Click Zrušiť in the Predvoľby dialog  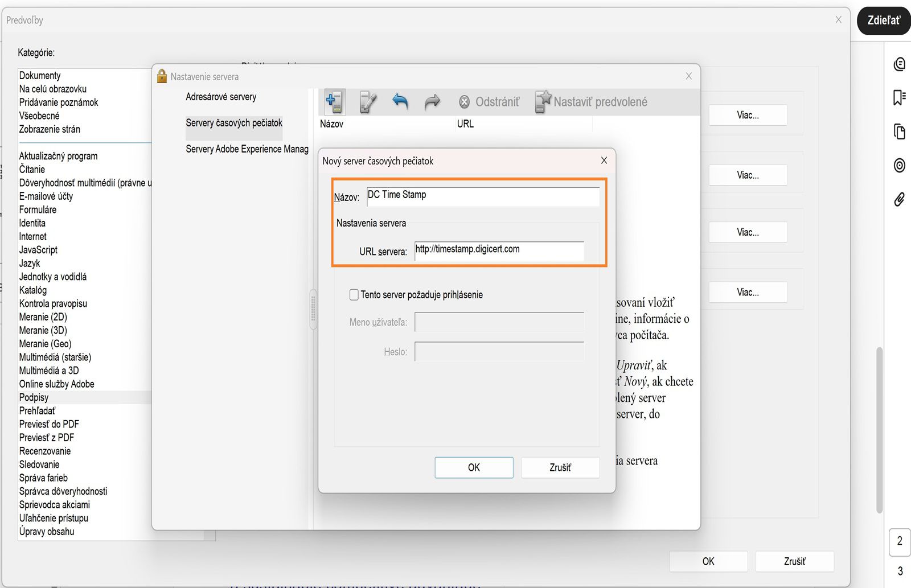[795, 561]
